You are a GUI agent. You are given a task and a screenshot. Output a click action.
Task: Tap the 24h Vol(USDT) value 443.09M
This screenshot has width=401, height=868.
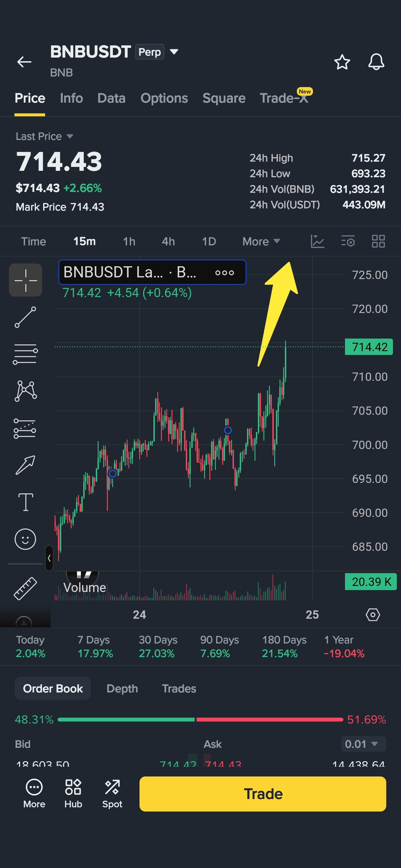pos(364,204)
